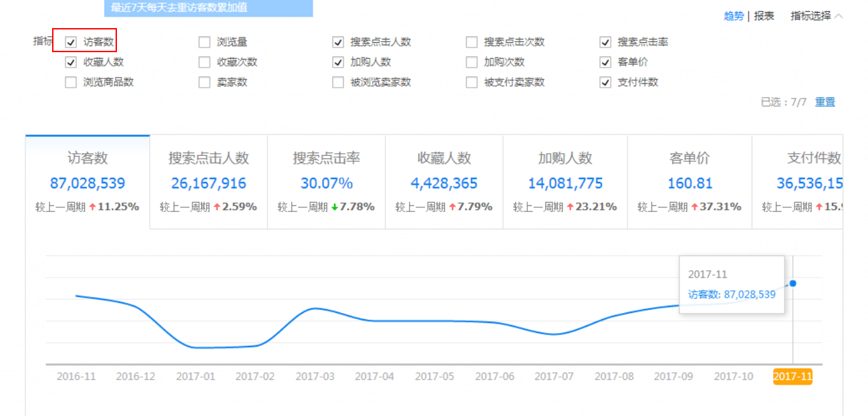Screen dimensions: 868x416
Task: Click the 2017-11 data point on chart
Action: pos(792,283)
